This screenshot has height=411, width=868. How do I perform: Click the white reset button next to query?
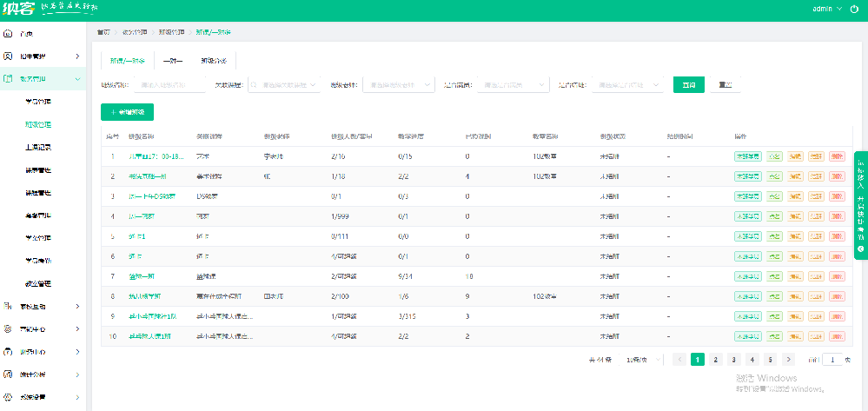click(725, 85)
